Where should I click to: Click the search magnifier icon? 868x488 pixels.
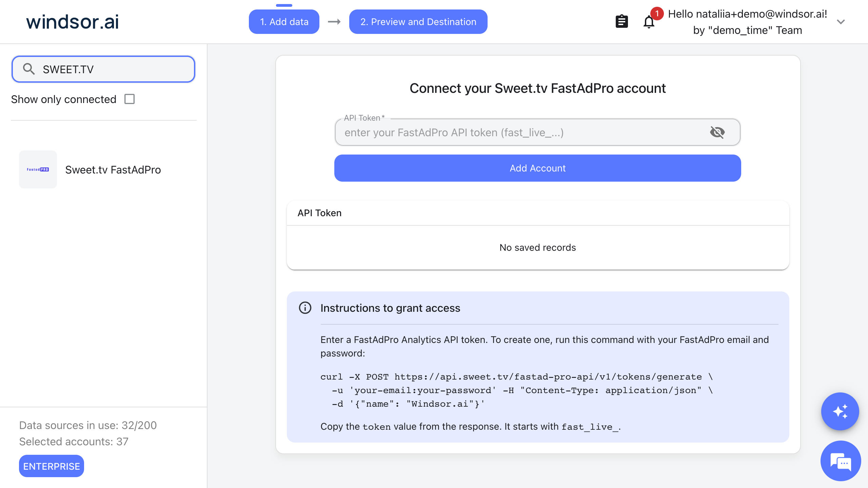tap(29, 69)
